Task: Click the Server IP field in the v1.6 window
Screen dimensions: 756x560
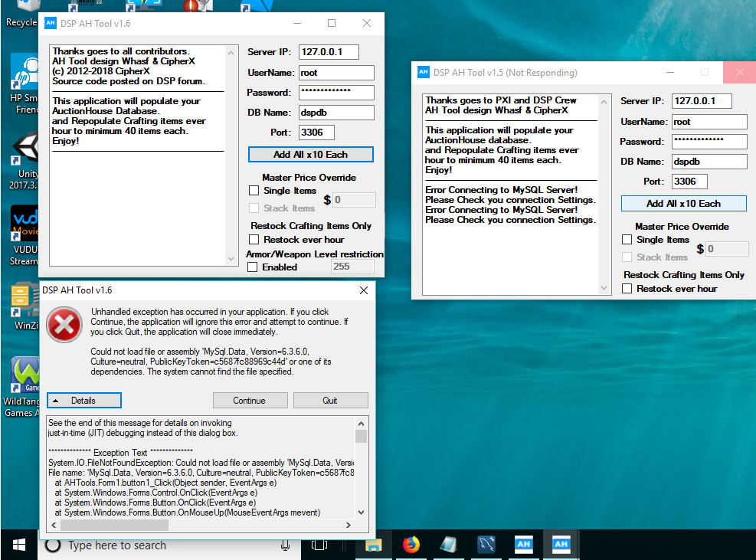Action: tap(329, 52)
